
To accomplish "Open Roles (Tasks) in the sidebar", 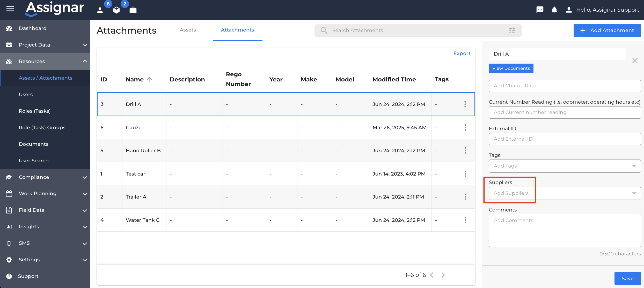I will [45, 111].
